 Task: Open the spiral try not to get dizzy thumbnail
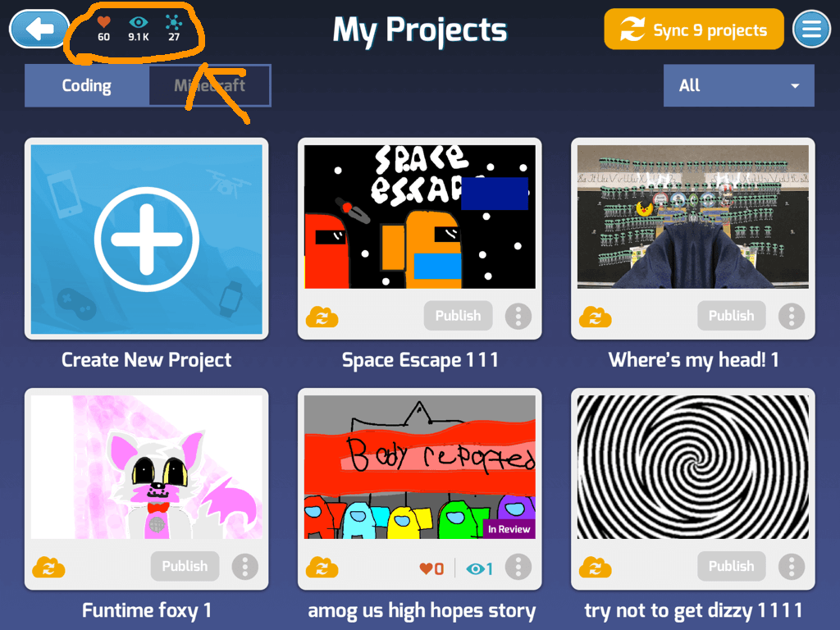[692, 467]
